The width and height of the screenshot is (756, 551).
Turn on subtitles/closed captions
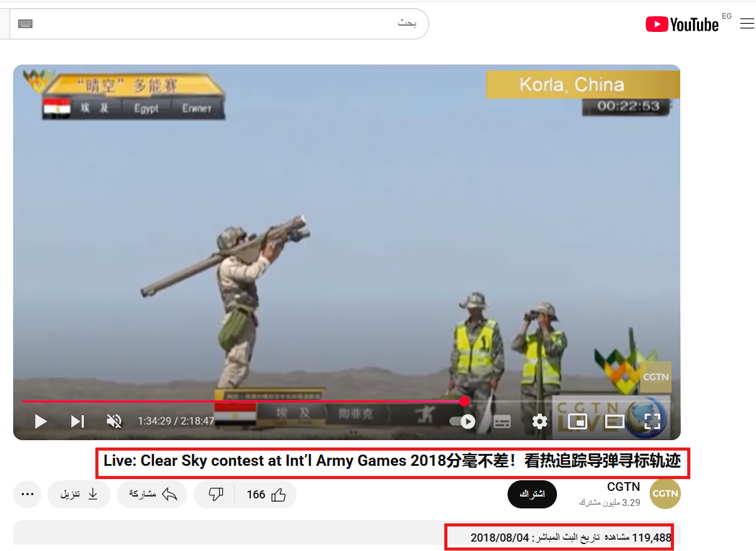point(502,421)
